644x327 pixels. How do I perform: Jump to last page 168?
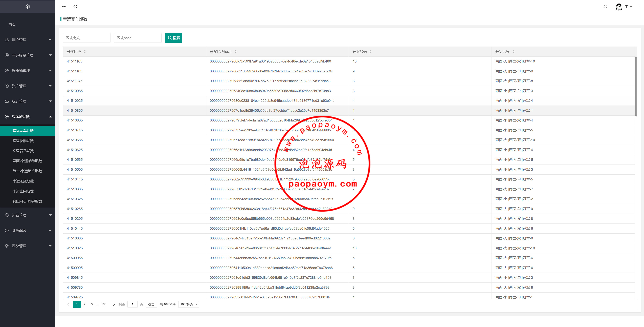point(104,304)
